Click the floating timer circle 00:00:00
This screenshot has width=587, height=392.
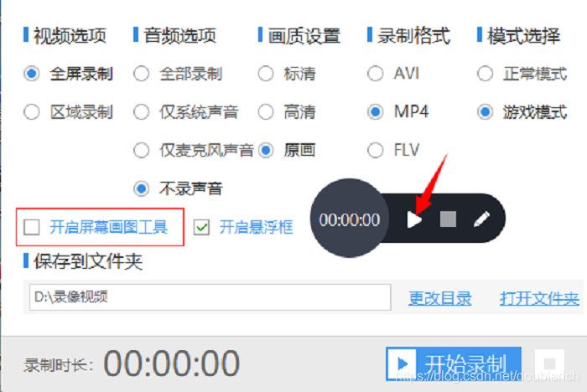[x=350, y=219]
